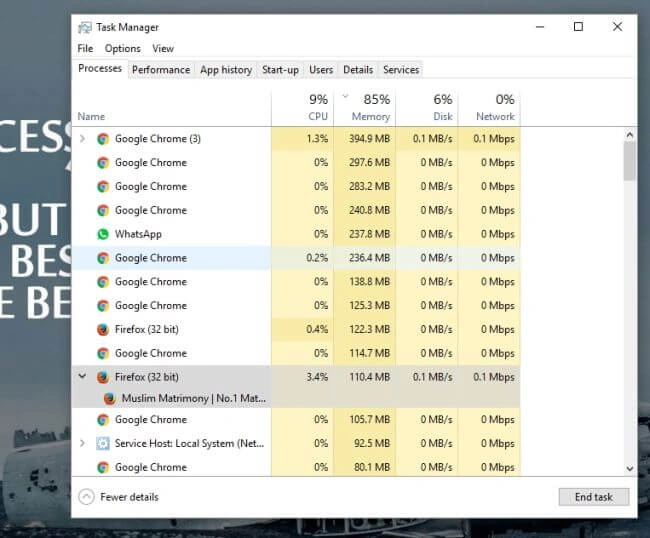
Task: Expand Service Host: Local System group
Action: 82,443
